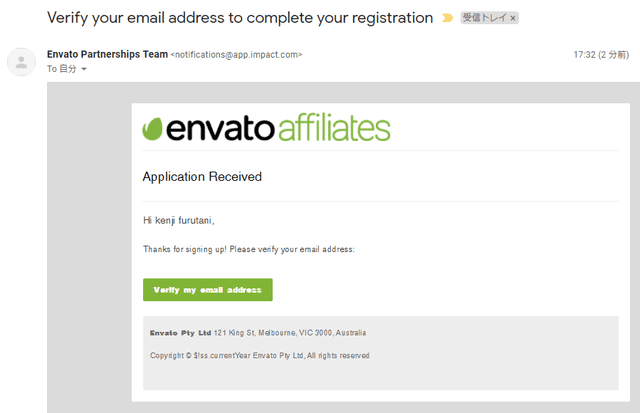
Task: Click the Copyright notice in email footer
Action: 260,356
